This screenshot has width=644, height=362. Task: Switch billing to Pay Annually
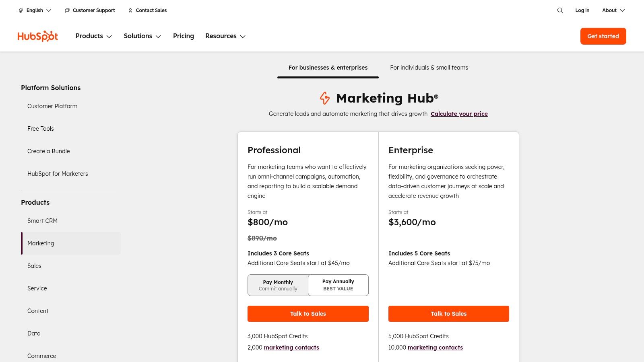click(338, 285)
